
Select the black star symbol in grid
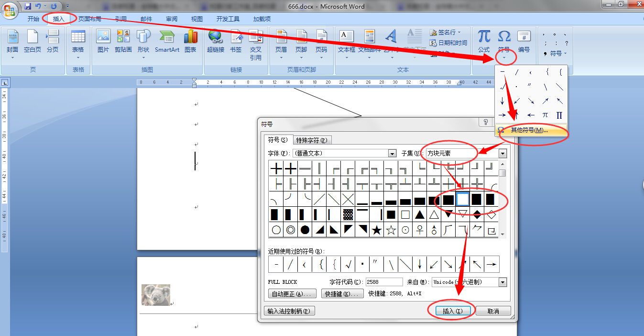coord(377,230)
